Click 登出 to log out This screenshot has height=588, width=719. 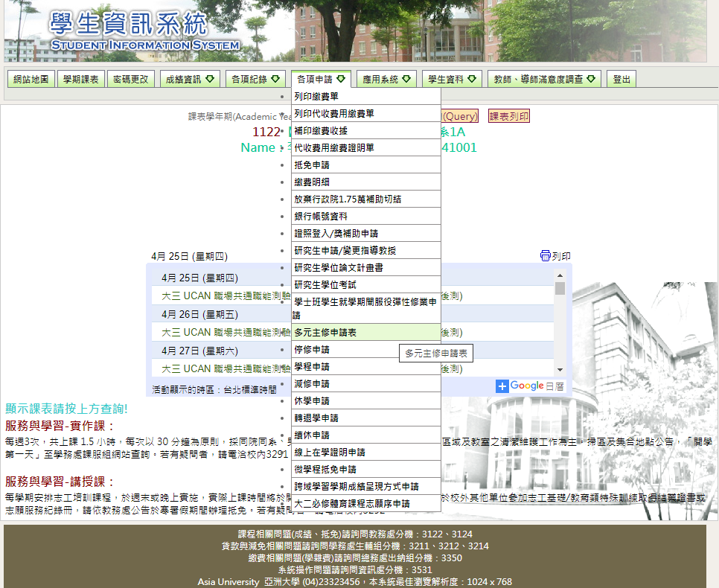click(622, 78)
